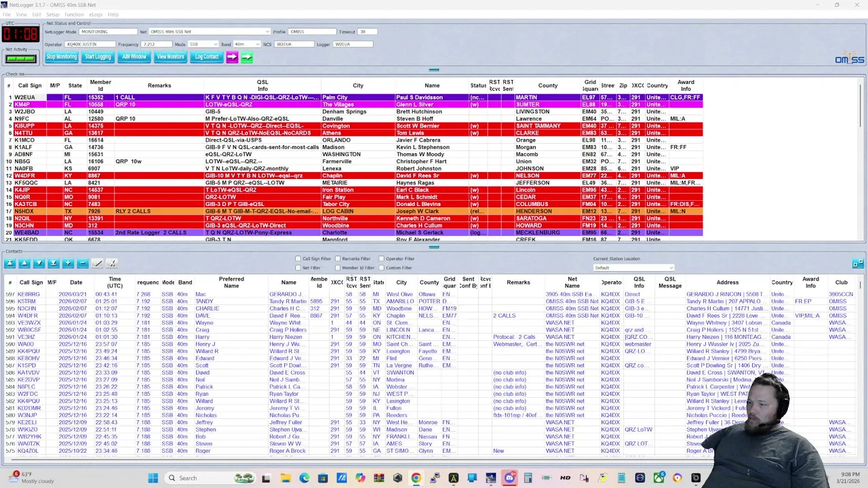Click the Stop Monitoring button
This screenshot has height=488, width=868.
(x=62, y=57)
